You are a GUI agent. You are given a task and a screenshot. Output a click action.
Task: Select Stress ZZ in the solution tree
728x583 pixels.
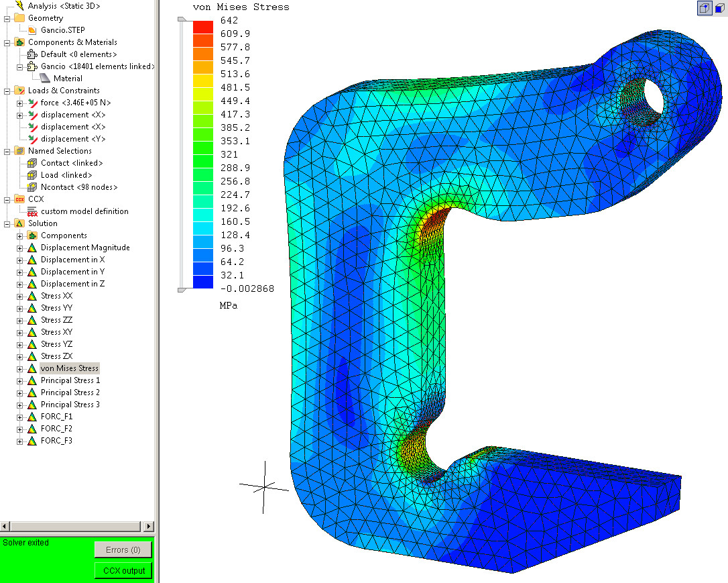[x=56, y=320]
